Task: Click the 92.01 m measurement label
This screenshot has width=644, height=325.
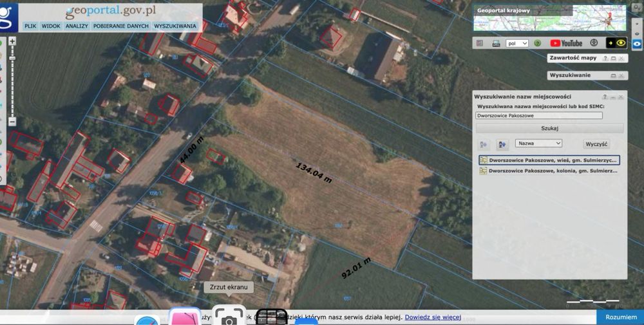Action: click(356, 268)
